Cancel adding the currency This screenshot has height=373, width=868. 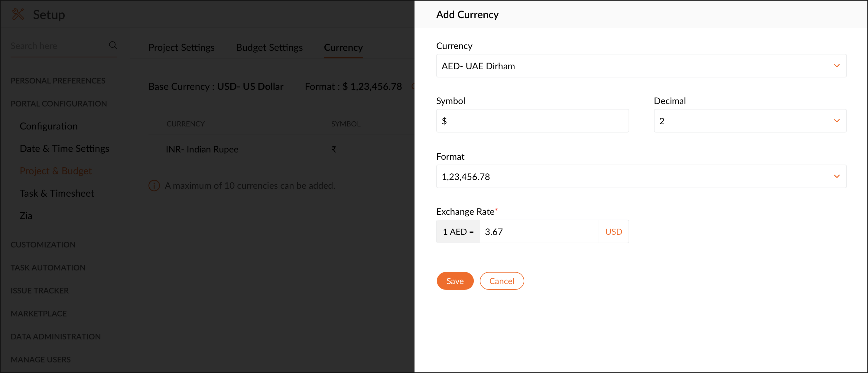coord(501,281)
